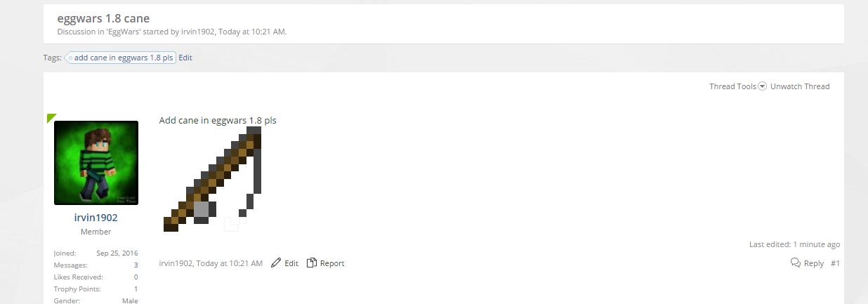Toggle Unwatch Thread
The height and width of the screenshot is (304, 868).
(x=800, y=86)
